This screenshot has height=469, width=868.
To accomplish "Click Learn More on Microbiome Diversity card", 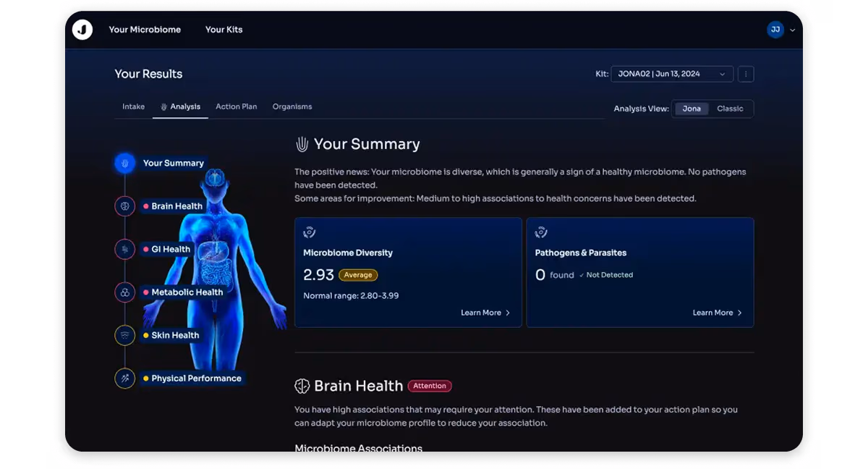I will coord(485,313).
